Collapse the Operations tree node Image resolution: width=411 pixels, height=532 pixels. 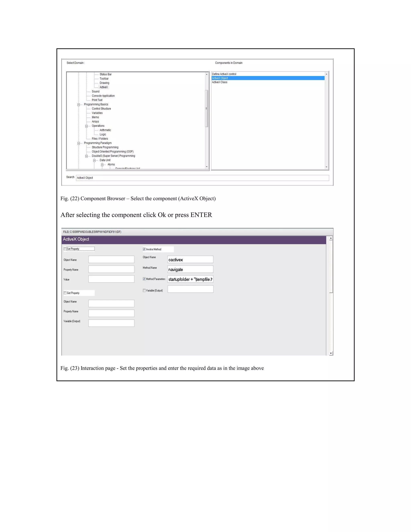[86, 126]
